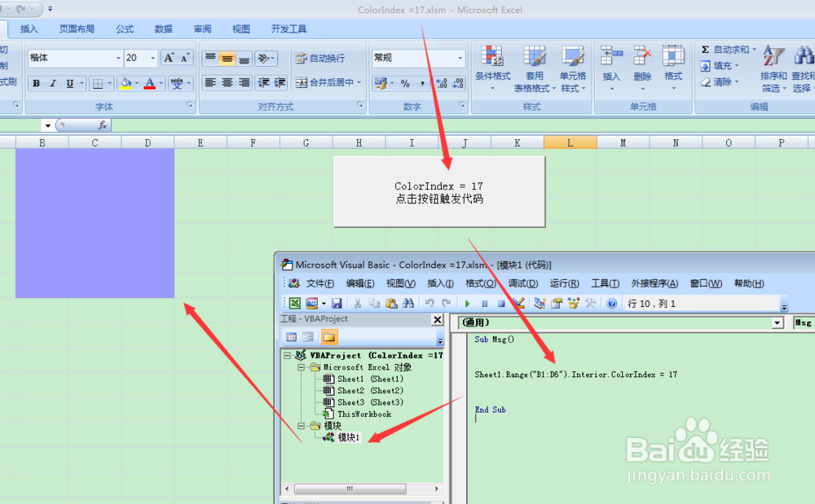Open the number format dropdown showing 常规

pyautogui.click(x=460, y=58)
